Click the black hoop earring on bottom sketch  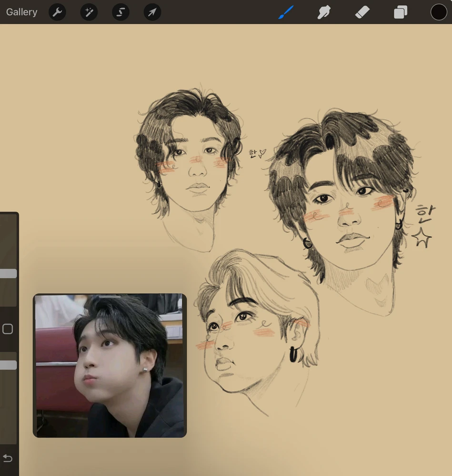point(294,354)
